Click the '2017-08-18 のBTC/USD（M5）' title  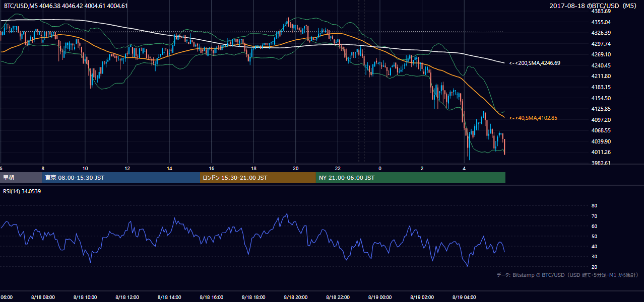(594, 6)
